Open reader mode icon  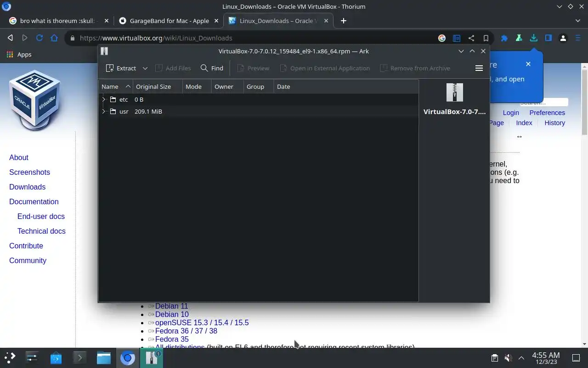(x=457, y=38)
